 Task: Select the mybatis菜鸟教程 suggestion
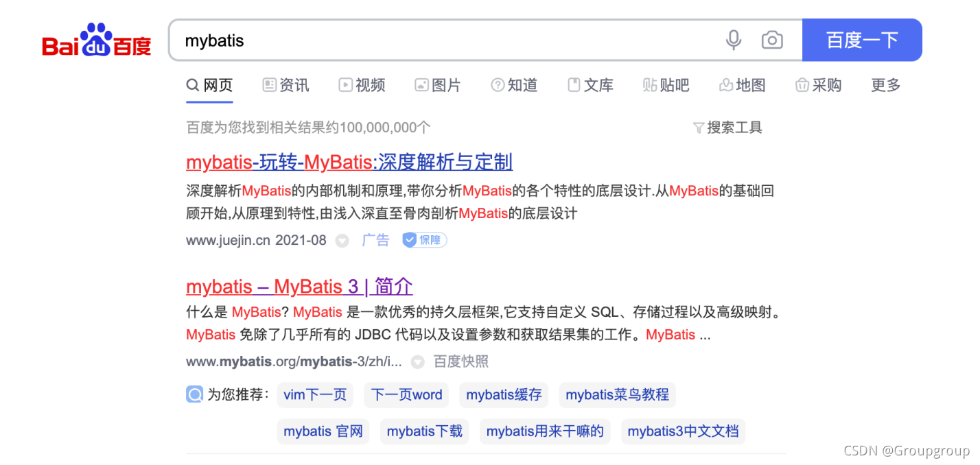coord(618,395)
